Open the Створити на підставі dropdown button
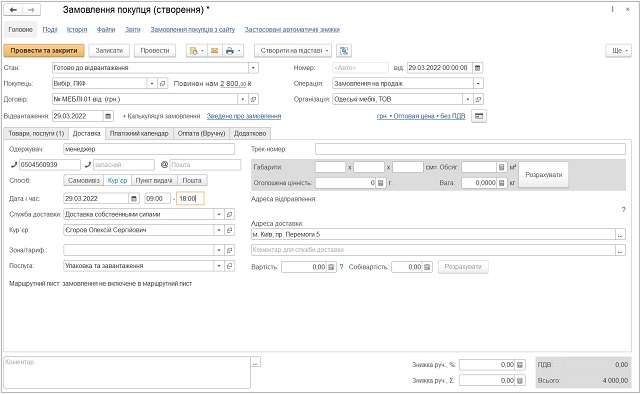 [x=293, y=51]
